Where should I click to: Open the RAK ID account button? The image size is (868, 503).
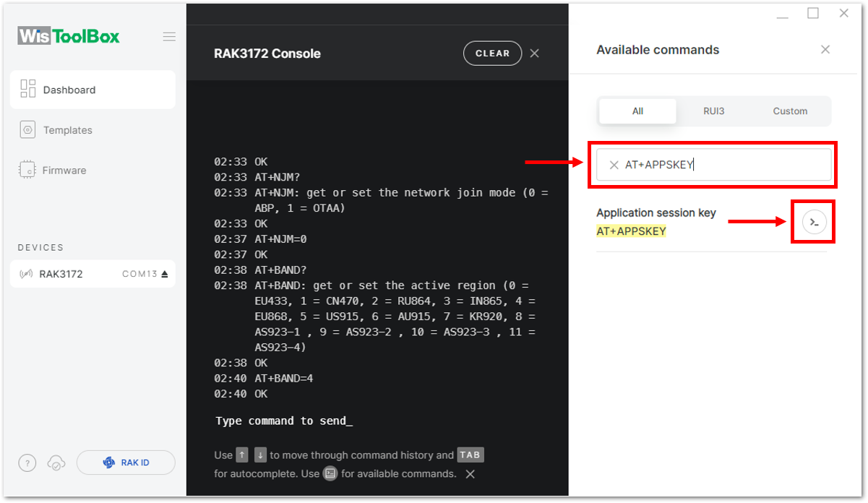coord(126,463)
